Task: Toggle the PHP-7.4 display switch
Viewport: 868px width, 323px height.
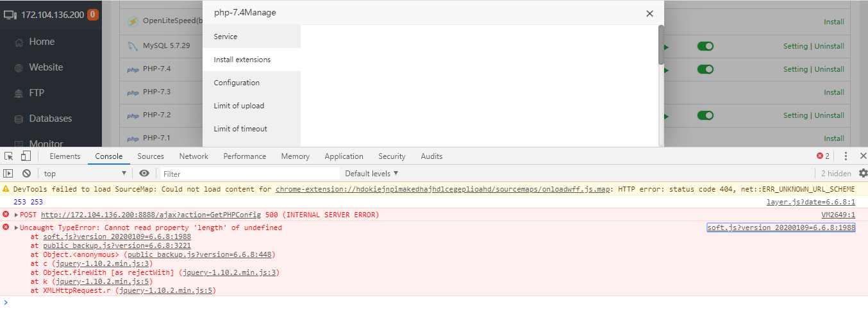Action: click(705, 69)
